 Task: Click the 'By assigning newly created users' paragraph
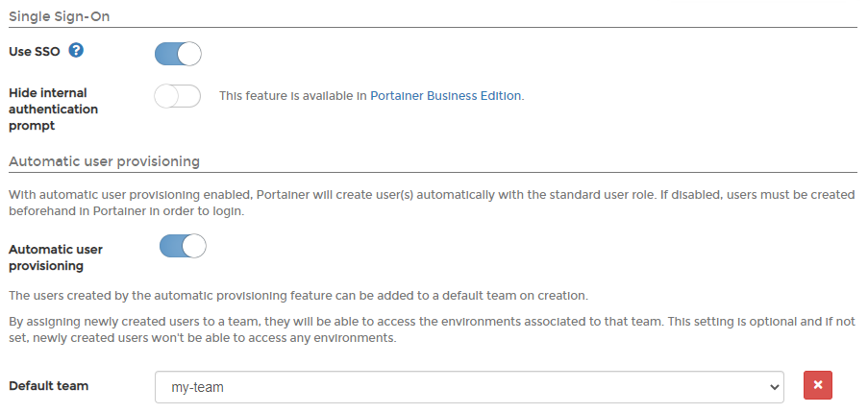(x=384, y=321)
